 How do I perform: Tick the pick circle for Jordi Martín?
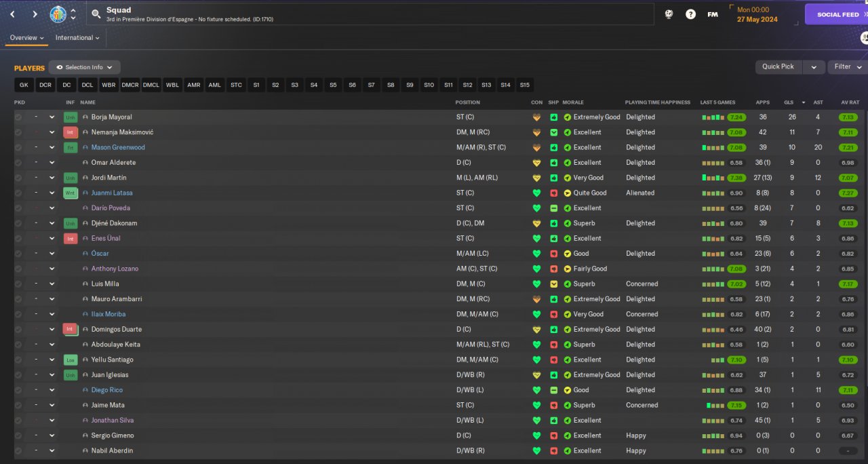[18, 178]
